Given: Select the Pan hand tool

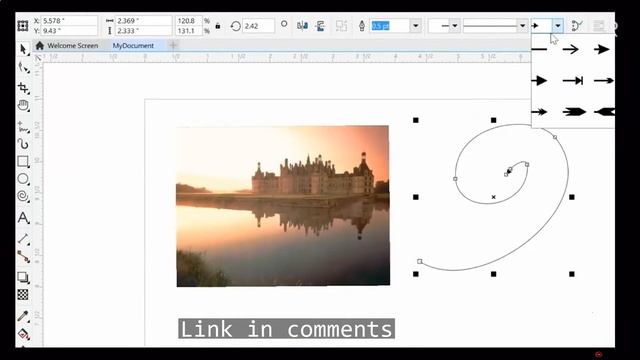Looking at the screenshot, I should [23, 105].
